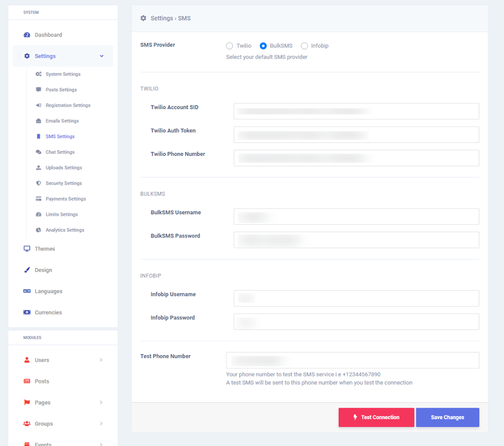Image resolution: width=504 pixels, height=446 pixels.
Task: Open Payments Settings
Action: click(66, 199)
